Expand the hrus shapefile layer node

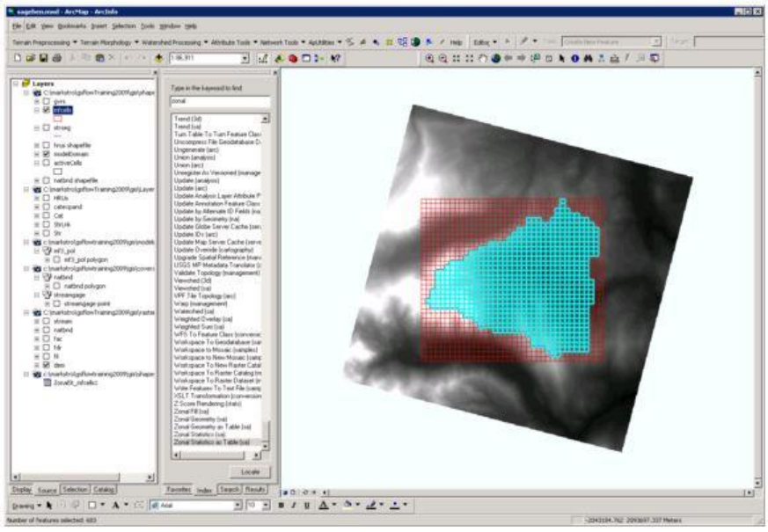pyautogui.click(x=37, y=145)
